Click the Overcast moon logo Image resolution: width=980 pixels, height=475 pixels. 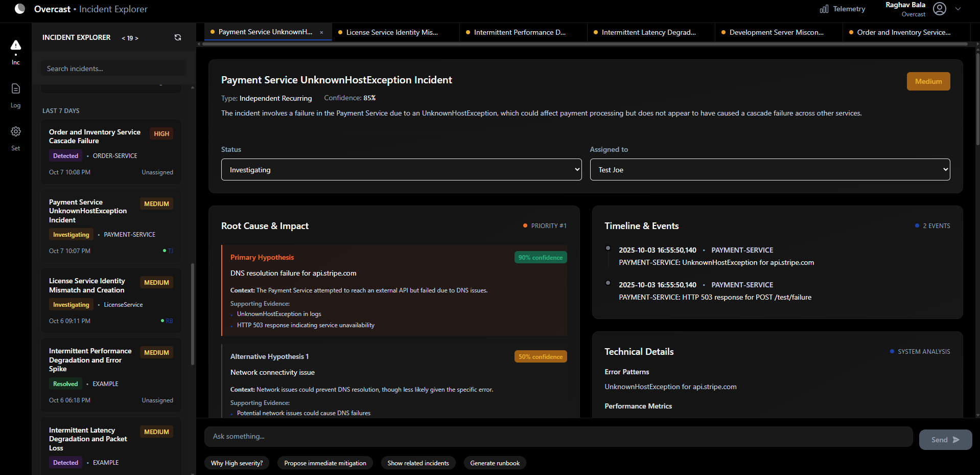pyautogui.click(x=20, y=9)
